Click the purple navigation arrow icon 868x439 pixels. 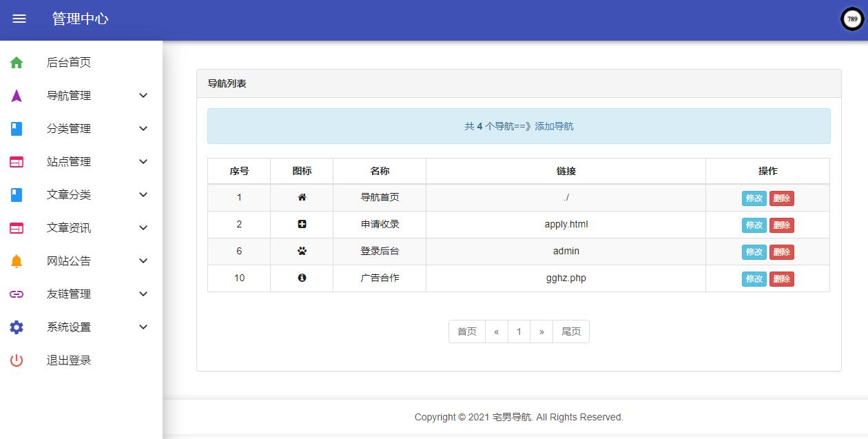[17, 96]
